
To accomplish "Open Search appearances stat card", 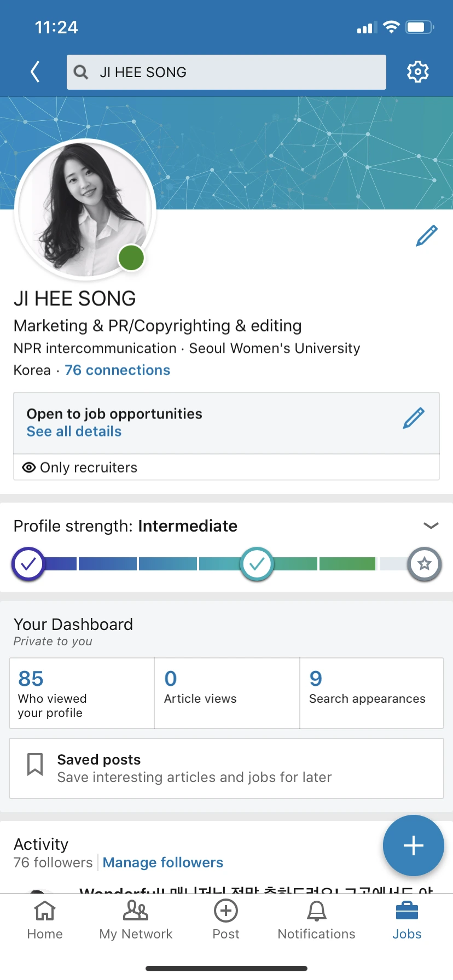I will (371, 693).
